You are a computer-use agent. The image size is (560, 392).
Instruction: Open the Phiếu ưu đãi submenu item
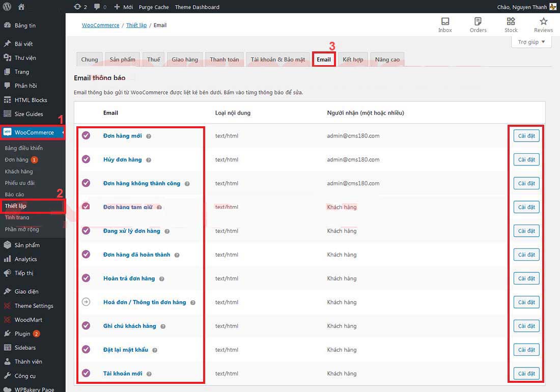[x=20, y=183]
